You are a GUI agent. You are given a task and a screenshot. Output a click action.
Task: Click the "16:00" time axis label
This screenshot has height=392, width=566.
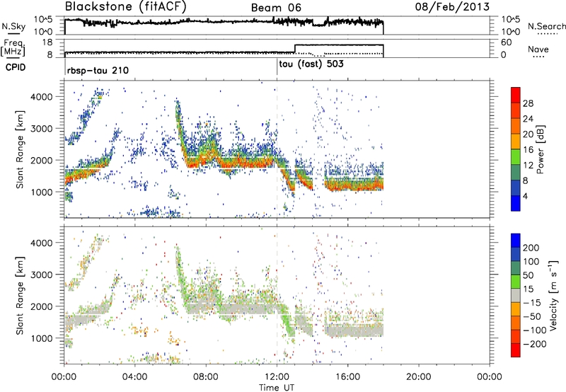tap(347, 377)
